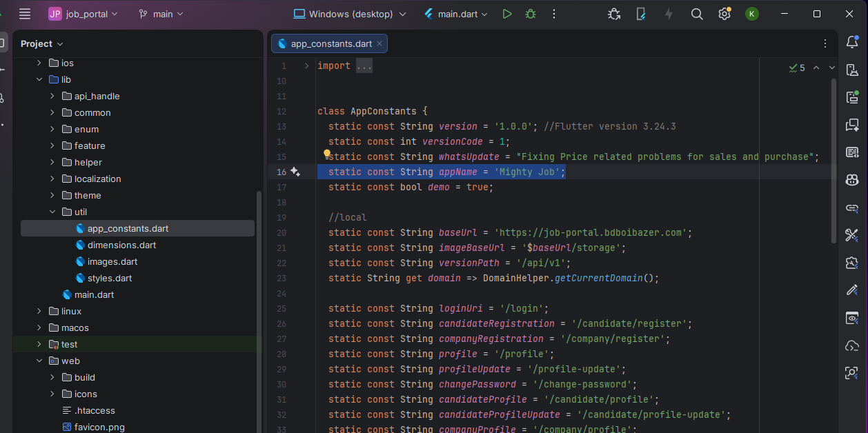Collapse the util folder
This screenshot has height=433, width=868.
pos(52,212)
